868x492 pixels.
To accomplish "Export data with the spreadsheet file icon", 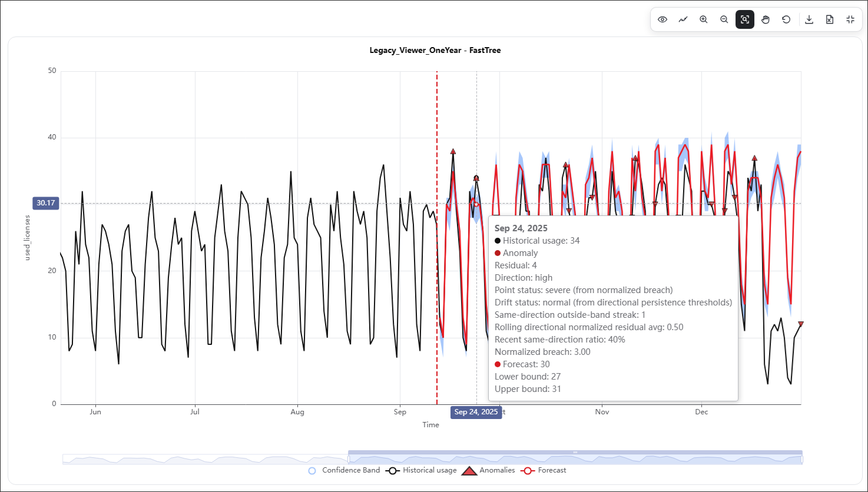I will coord(830,19).
